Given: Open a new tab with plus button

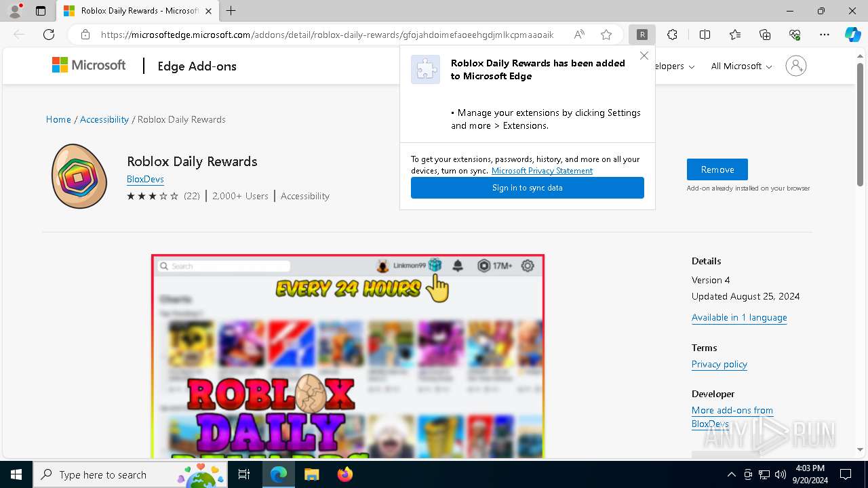Looking at the screenshot, I should pyautogui.click(x=231, y=11).
